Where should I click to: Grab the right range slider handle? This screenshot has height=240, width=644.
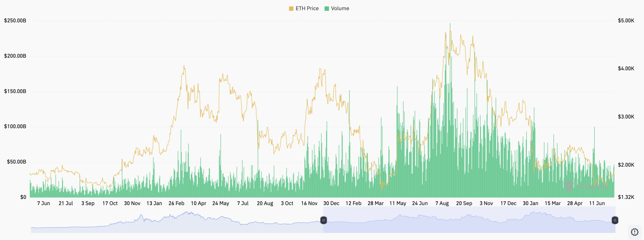click(615, 220)
